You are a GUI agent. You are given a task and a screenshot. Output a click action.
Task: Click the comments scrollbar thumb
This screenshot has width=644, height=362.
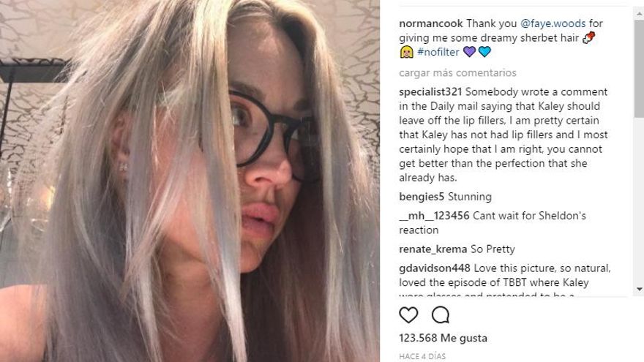639,68
